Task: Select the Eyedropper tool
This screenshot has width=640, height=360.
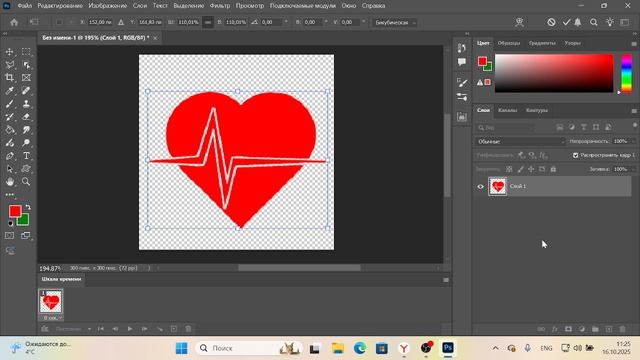Action: click(x=9, y=91)
